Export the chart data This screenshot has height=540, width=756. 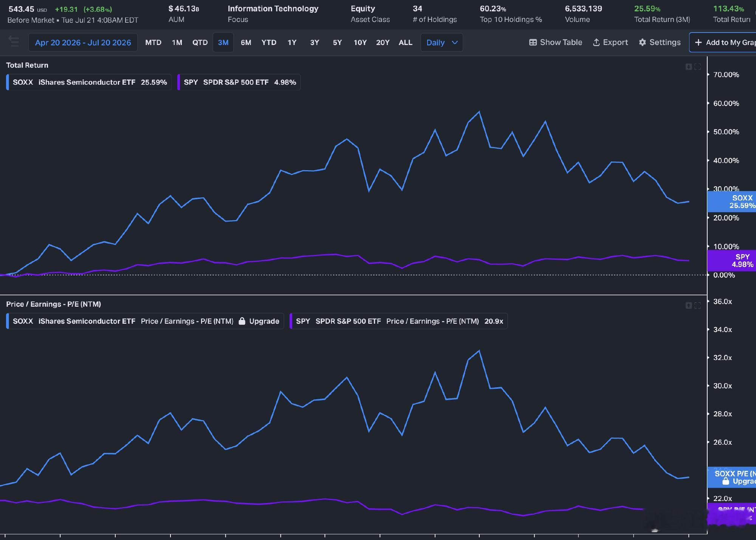coord(610,42)
